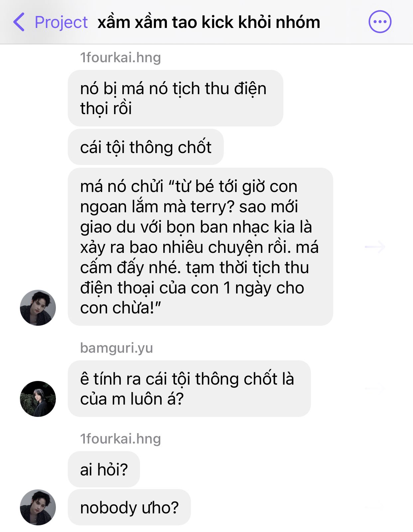Open the three-dots options menu
Image resolution: width=413 pixels, height=532 pixels.
pyautogui.click(x=380, y=22)
